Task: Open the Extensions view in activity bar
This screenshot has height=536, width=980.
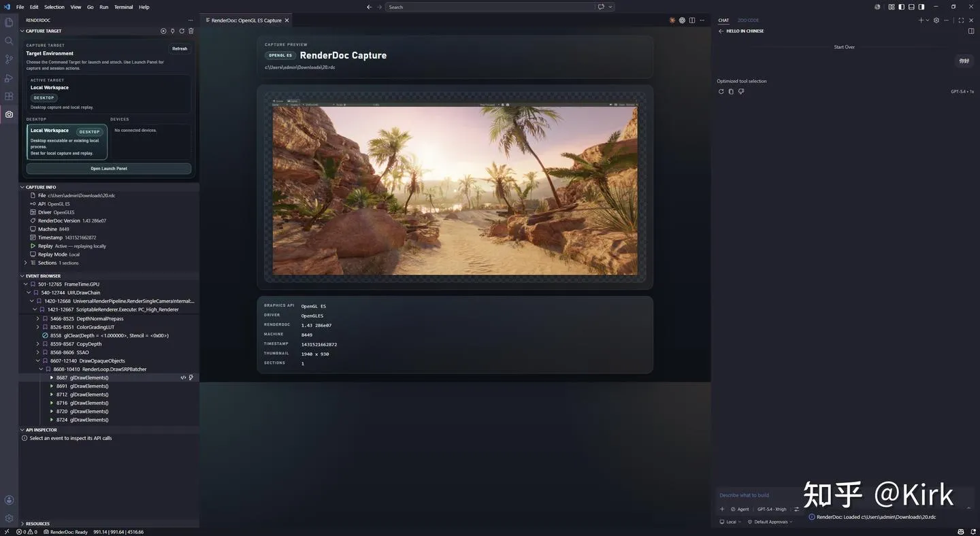Action: pyautogui.click(x=9, y=97)
